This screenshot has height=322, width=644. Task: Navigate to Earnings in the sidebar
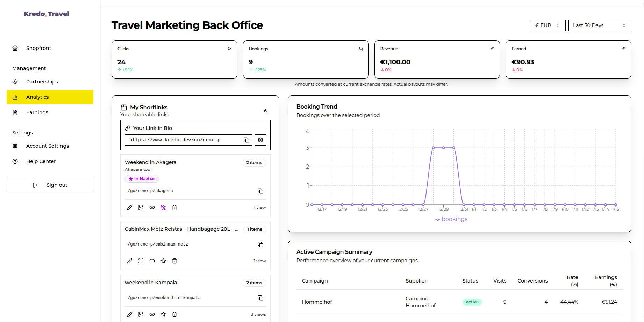point(37,112)
